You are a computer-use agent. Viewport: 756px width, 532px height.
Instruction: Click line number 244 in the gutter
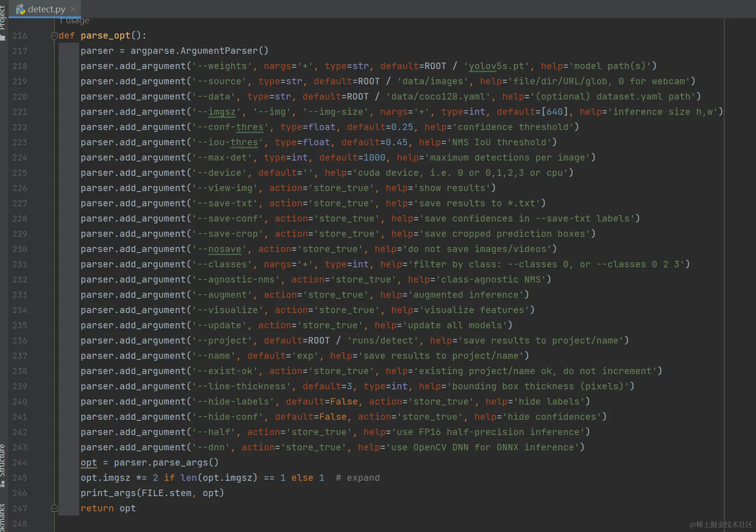coord(20,463)
